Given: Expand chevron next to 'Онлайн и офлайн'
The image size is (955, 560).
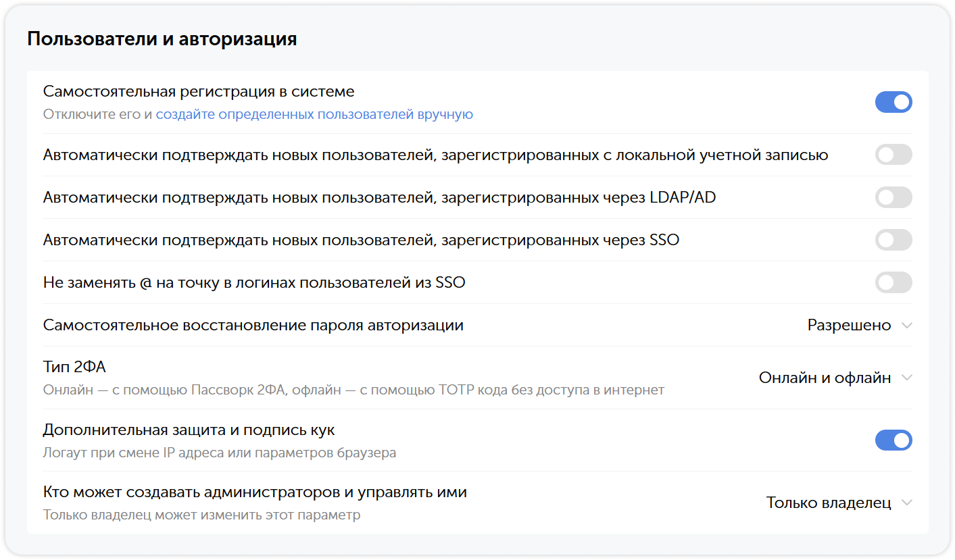Looking at the screenshot, I should point(907,378).
